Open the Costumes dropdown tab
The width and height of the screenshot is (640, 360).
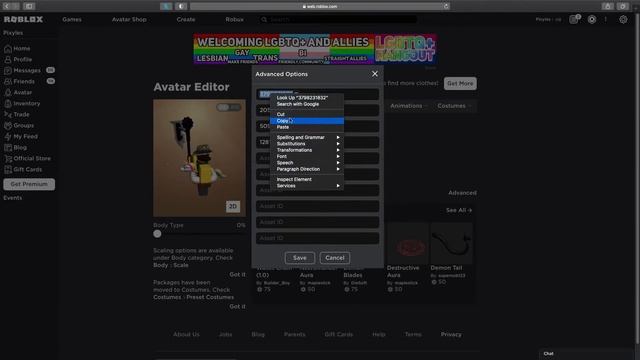(x=454, y=106)
